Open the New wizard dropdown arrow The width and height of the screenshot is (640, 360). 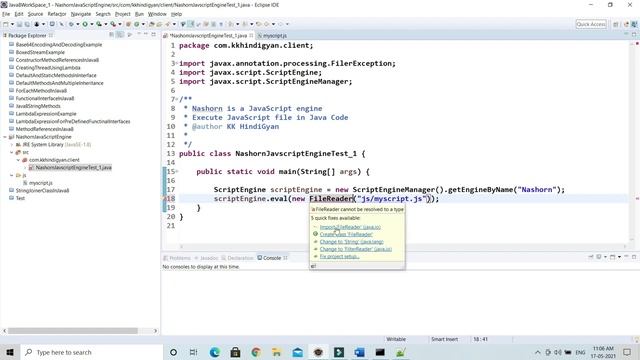[12, 24]
